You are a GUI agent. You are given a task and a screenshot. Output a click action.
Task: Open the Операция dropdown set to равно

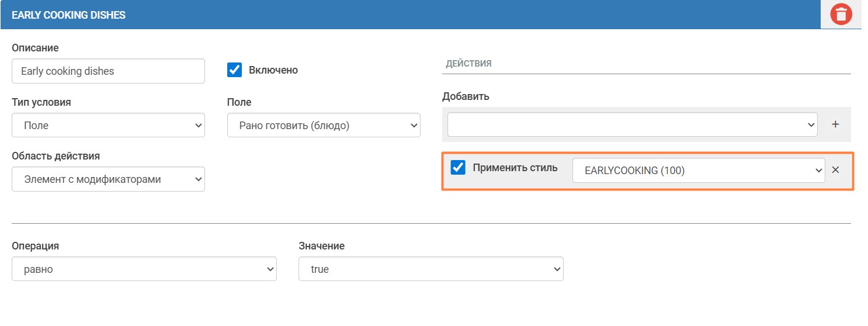144,269
